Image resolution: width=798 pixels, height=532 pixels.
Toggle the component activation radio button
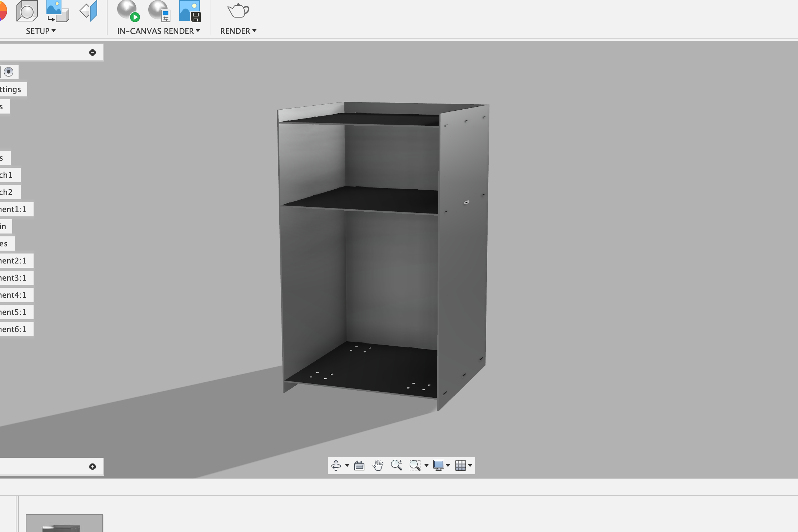point(9,72)
